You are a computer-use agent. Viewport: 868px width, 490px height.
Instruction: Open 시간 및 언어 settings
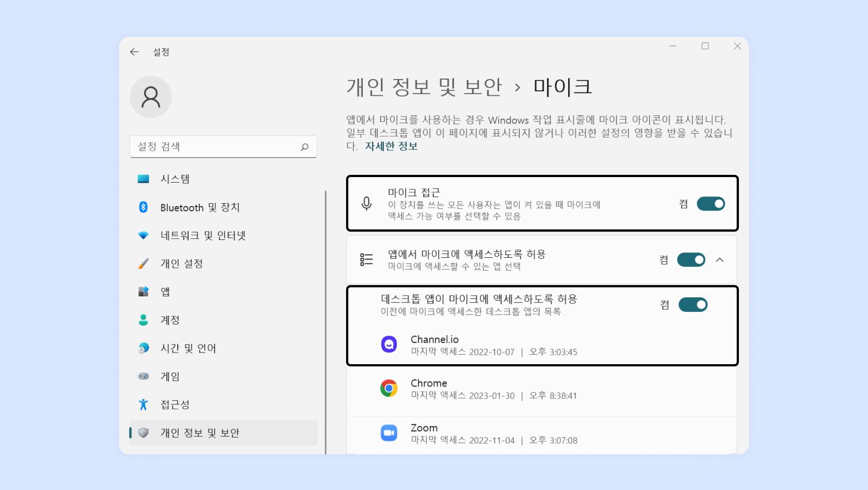[x=224, y=348]
